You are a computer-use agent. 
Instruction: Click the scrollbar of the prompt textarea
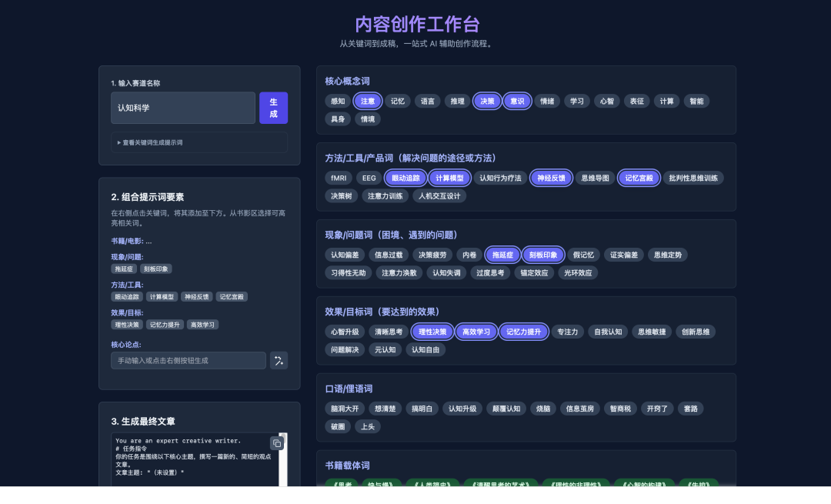point(283,462)
